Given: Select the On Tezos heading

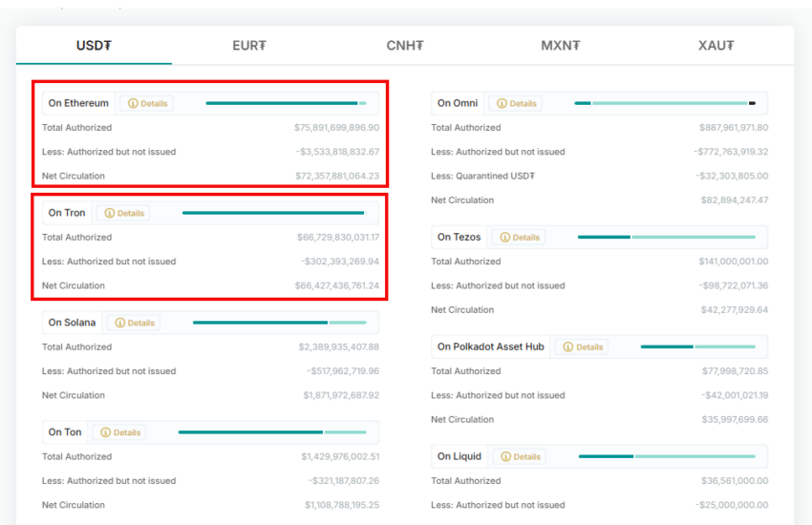Looking at the screenshot, I should point(459,238).
